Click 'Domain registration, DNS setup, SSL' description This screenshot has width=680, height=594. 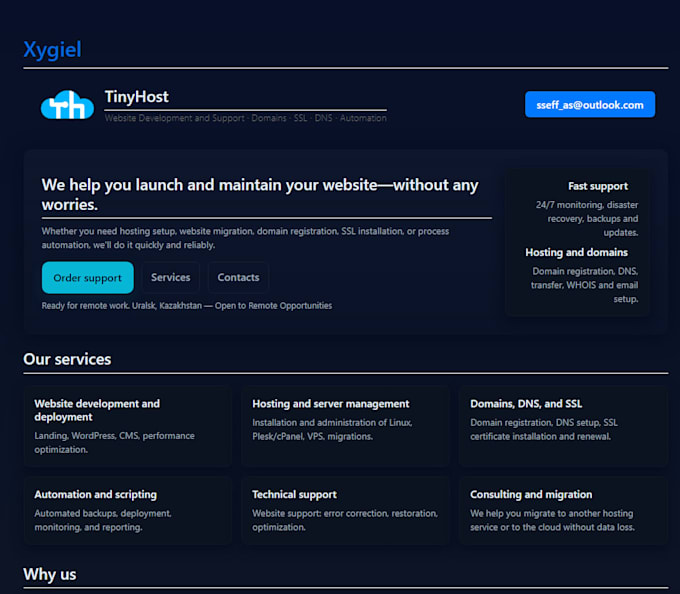[x=544, y=429]
